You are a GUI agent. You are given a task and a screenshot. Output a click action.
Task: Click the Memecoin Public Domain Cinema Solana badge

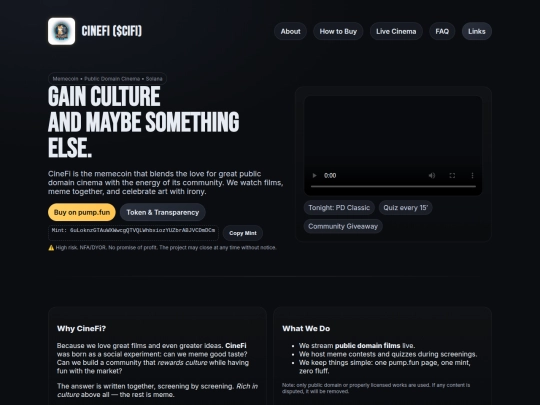[107, 79]
